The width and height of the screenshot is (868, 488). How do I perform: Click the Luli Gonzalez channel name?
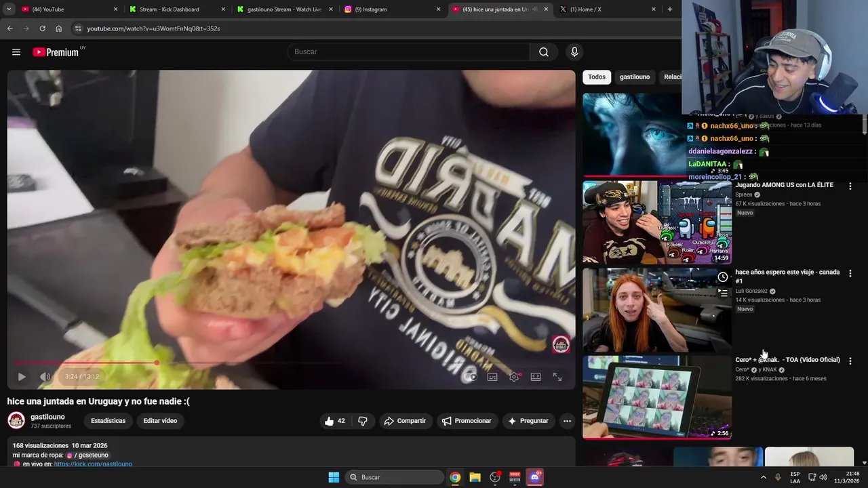pos(751,291)
